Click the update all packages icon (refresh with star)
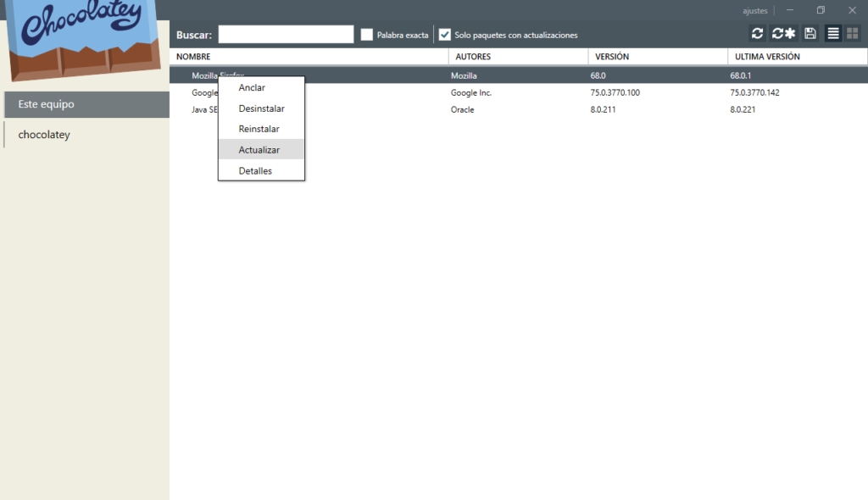The width and height of the screenshot is (868, 500). 783,34
